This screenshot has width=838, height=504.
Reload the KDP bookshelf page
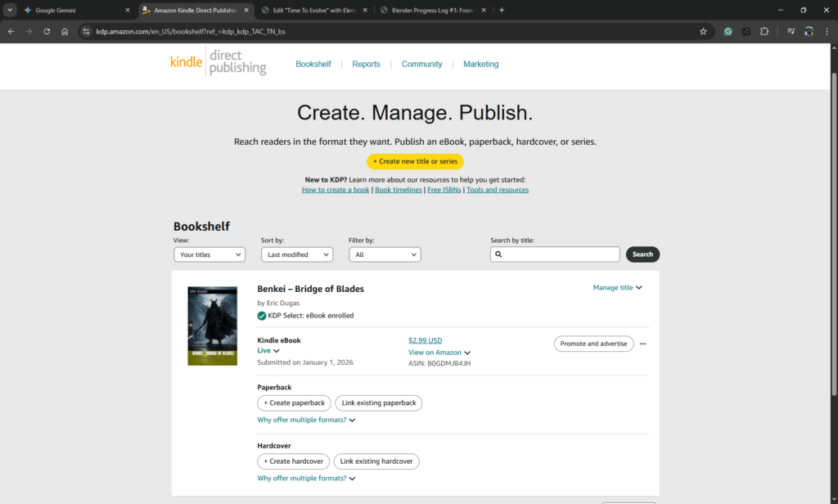tap(47, 31)
